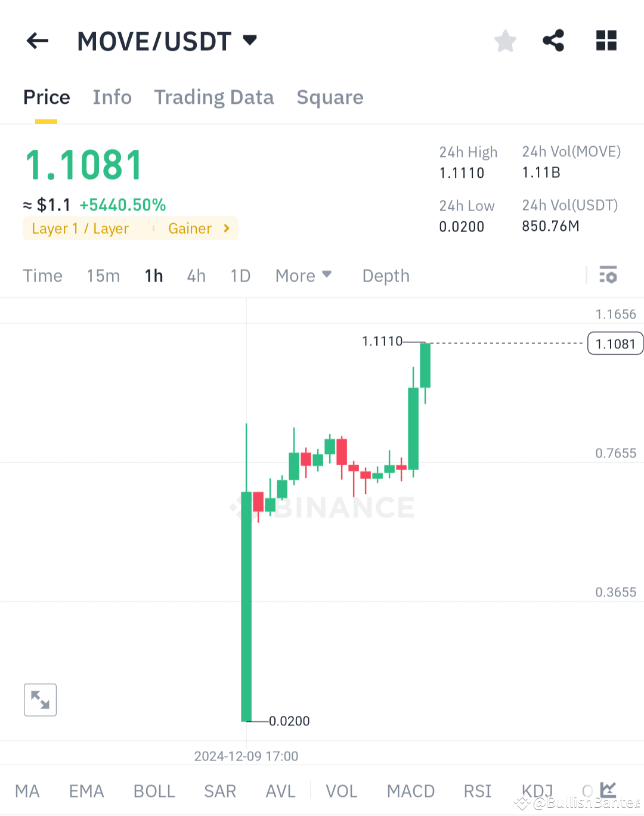
Task: Expand chart with fullscreen icon
Action: click(40, 700)
